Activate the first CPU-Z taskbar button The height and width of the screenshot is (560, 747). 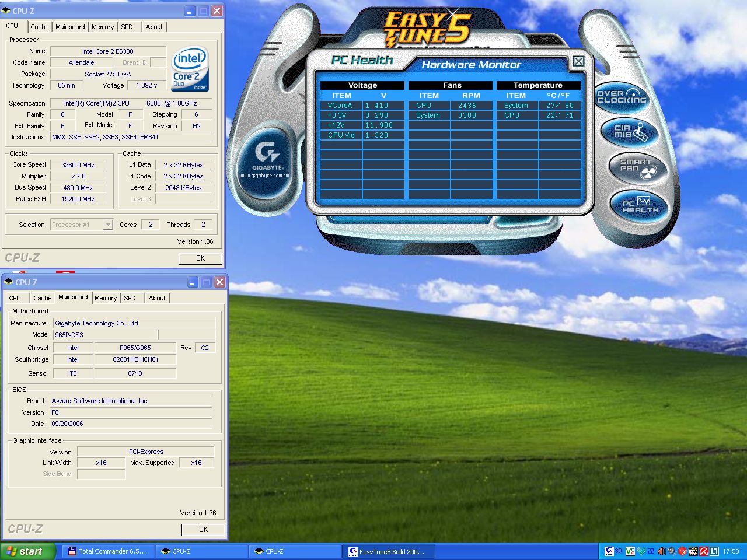[x=202, y=551]
